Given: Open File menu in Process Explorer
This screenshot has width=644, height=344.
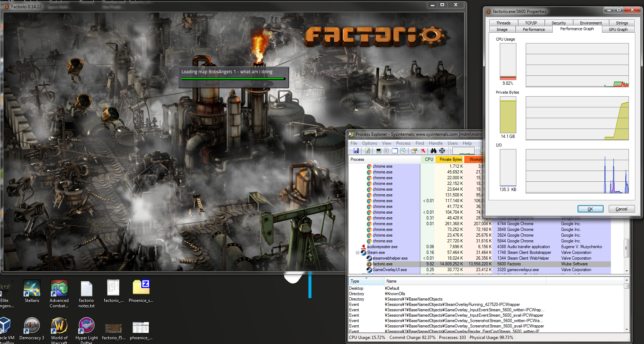Looking at the screenshot, I should [354, 143].
